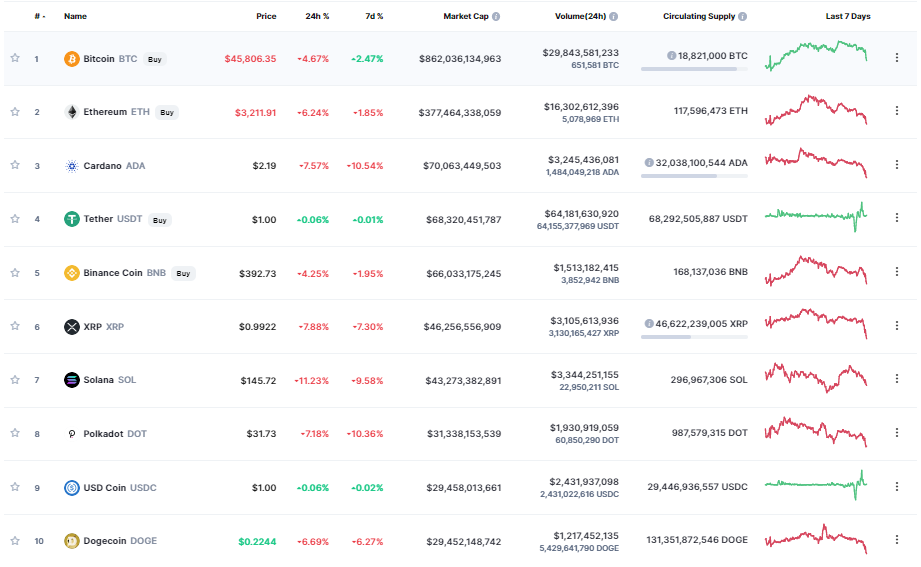The image size is (921, 567).
Task: Open Solana's last 7 days sparkline chart
Action: coord(816,378)
